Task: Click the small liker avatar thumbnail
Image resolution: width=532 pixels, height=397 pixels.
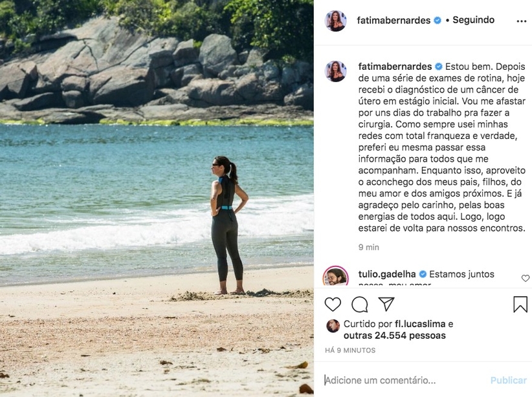Action: [333, 326]
